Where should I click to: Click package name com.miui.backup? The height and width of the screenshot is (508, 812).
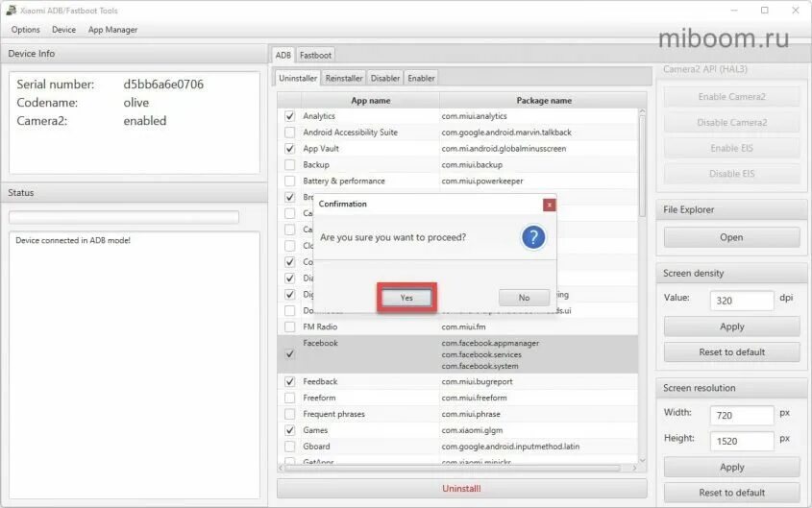[472, 165]
